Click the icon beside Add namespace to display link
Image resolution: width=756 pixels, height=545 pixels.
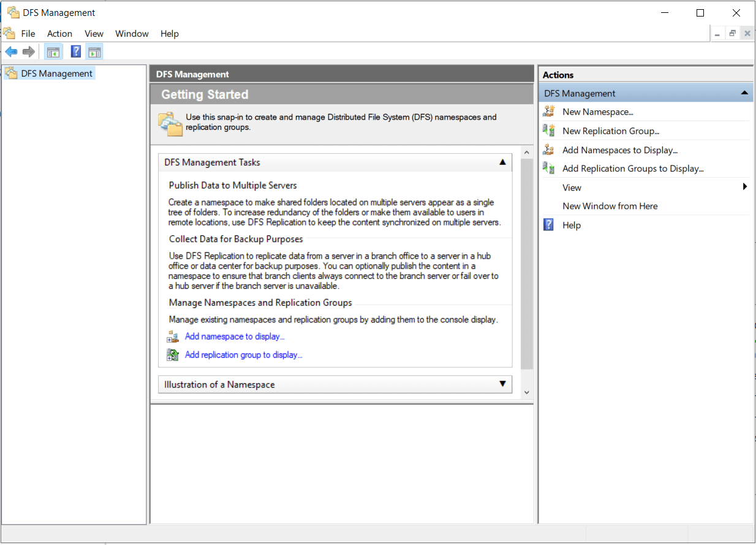coord(173,337)
